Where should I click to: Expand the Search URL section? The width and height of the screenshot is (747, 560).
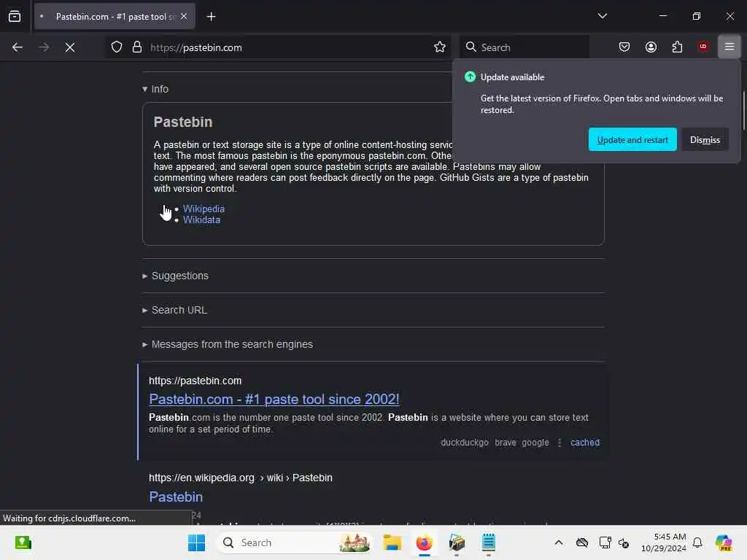coord(174,310)
